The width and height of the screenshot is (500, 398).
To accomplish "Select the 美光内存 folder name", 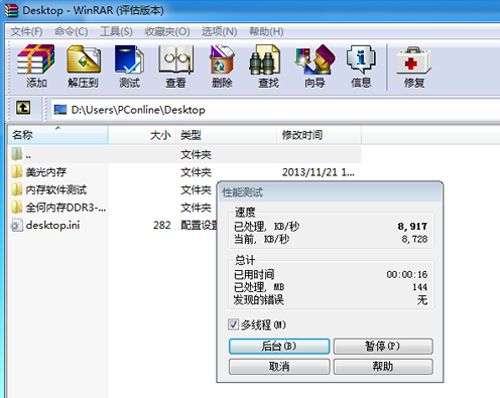I will [x=46, y=172].
